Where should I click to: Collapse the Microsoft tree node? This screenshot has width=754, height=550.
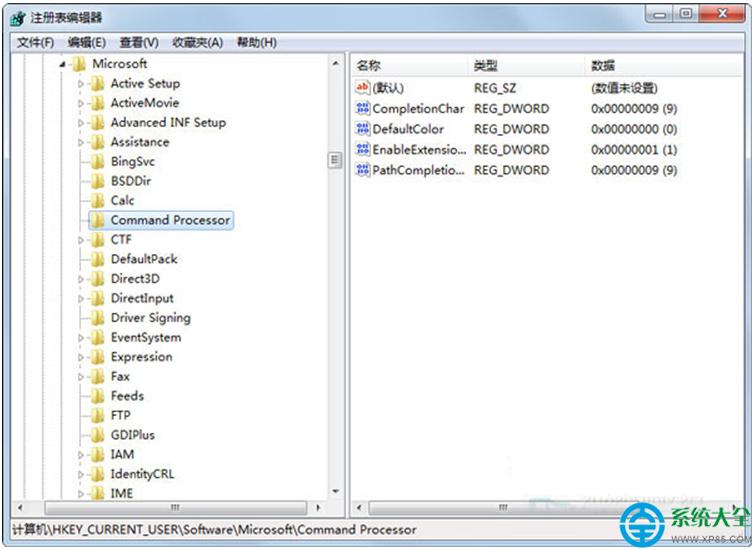(x=63, y=64)
